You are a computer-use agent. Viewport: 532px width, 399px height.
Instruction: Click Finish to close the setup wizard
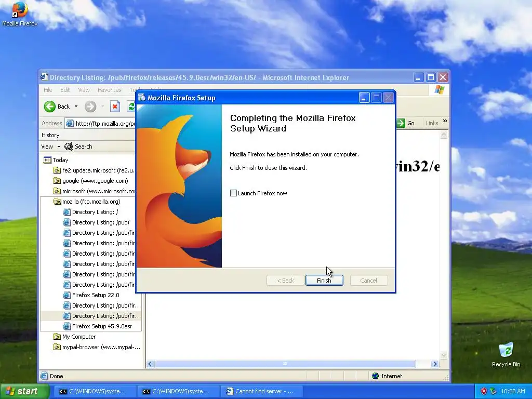324,281
